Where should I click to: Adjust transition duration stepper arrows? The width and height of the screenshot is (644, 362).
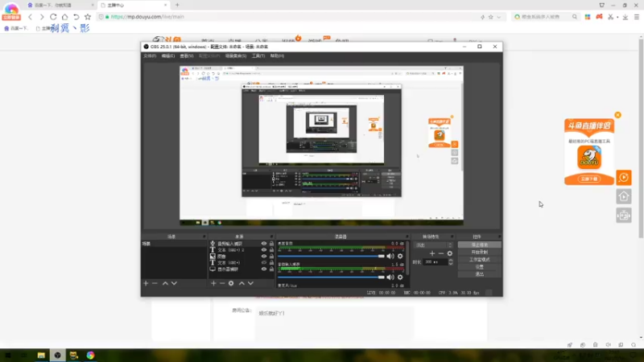[451, 261]
